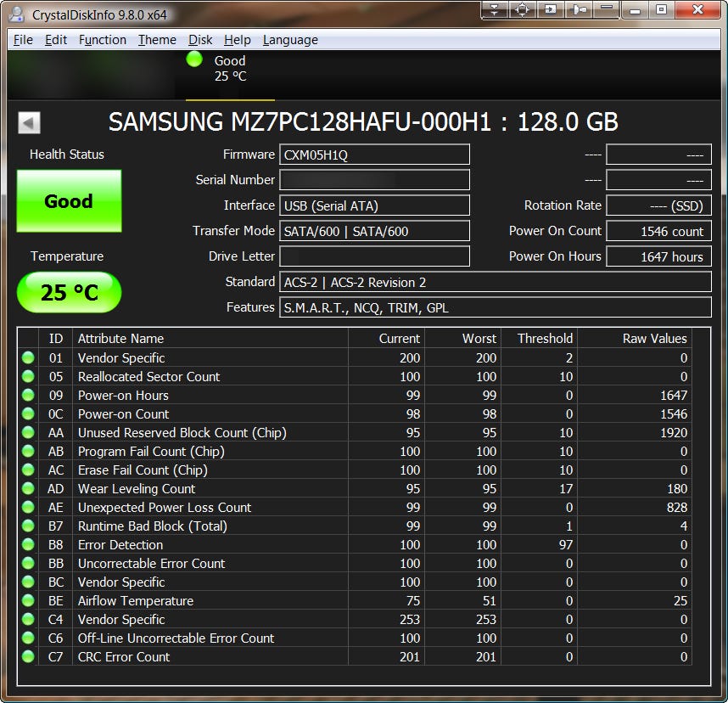Click the status dot of Erase Fail Count
The image size is (728, 703).
28,470
